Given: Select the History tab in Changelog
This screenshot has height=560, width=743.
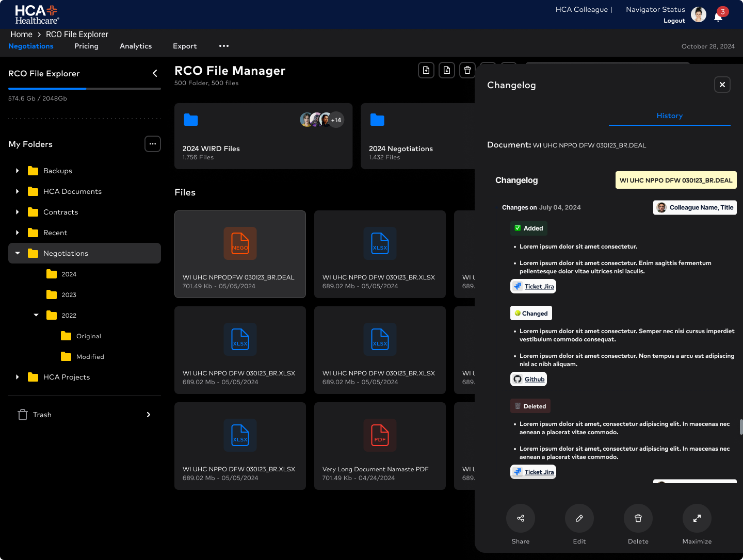Looking at the screenshot, I should coord(669,116).
